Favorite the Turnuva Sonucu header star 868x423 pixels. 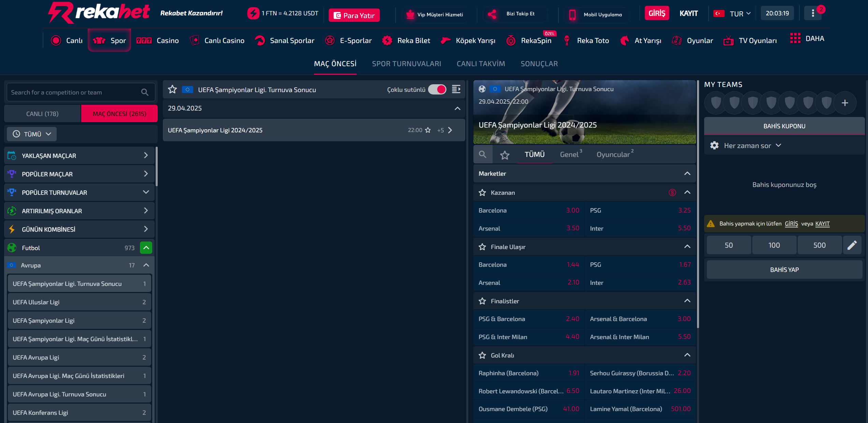click(x=172, y=90)
